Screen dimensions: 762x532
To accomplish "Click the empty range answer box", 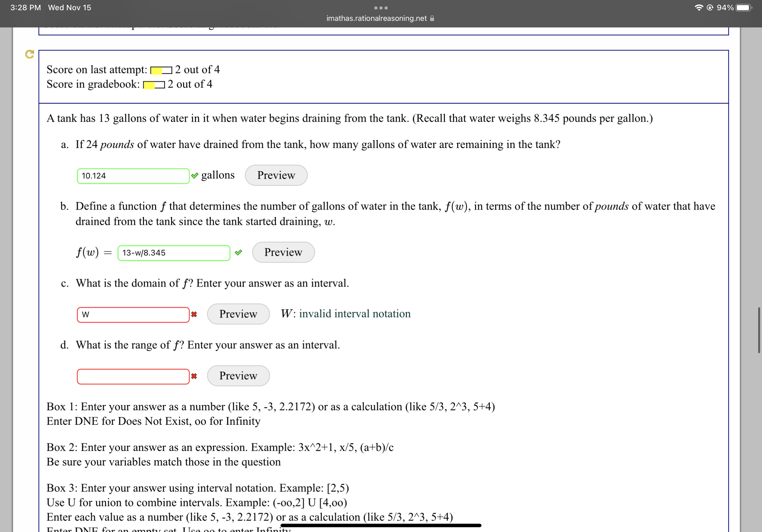I will [133, 376].
